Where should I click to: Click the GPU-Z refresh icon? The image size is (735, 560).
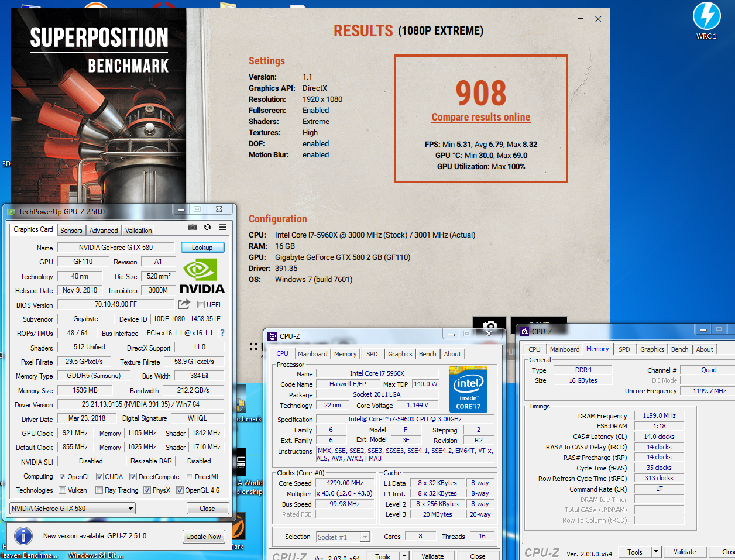207,227
